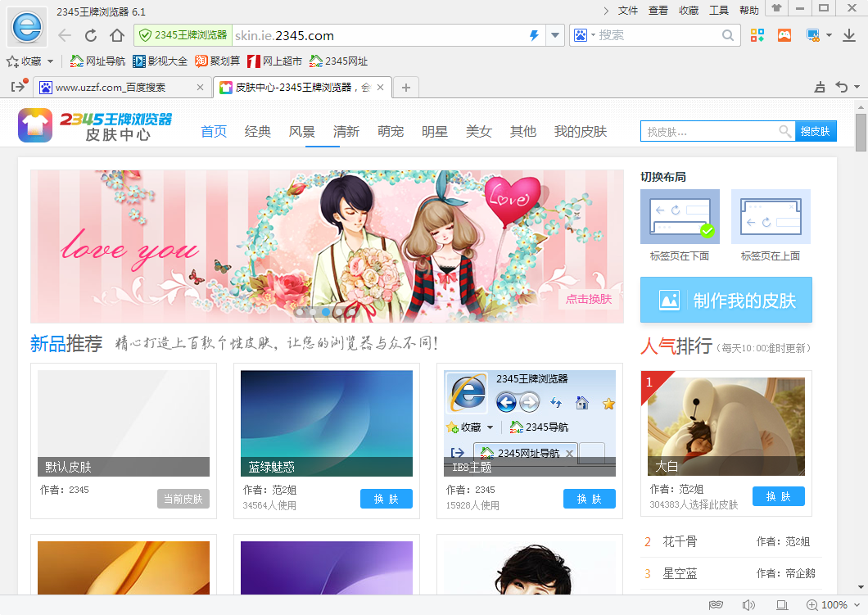Open the 查看 menu
868x615 pixels.
tap(658, 11)
